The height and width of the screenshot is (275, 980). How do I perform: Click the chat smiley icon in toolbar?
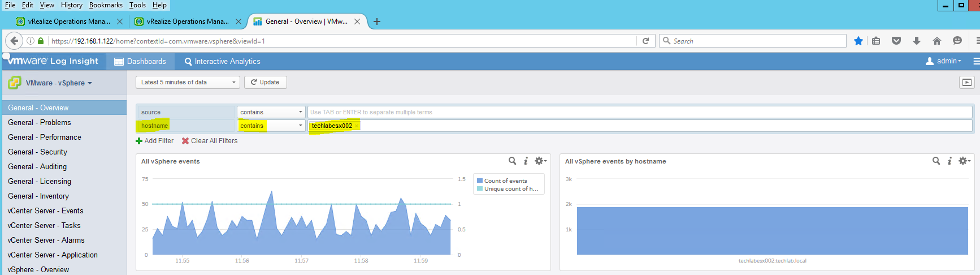pyautogui.click(x=957, y=41)
